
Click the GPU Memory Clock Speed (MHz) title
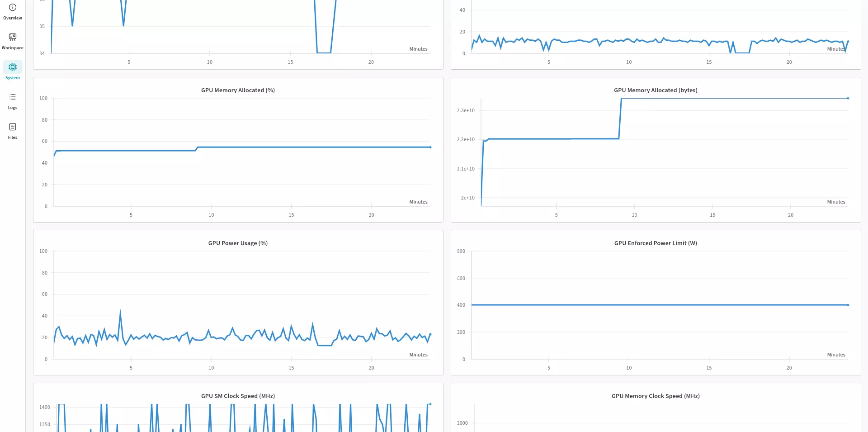point(655,396)
